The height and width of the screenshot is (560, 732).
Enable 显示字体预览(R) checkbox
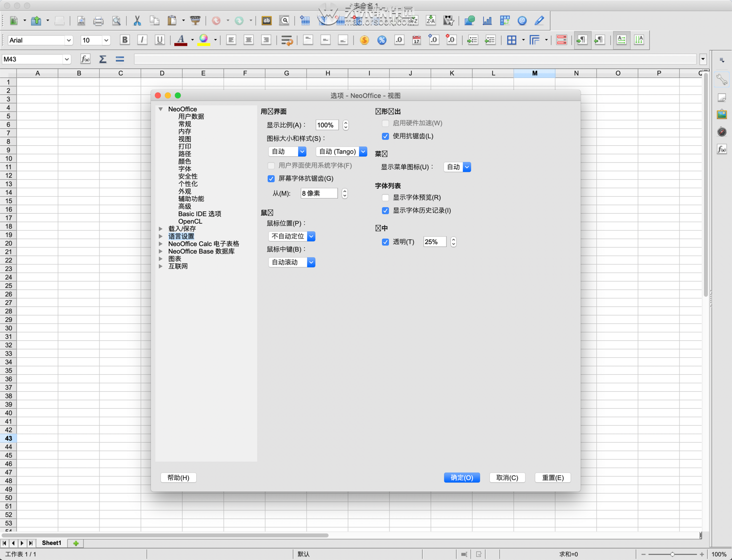click(x=385, y=198)
